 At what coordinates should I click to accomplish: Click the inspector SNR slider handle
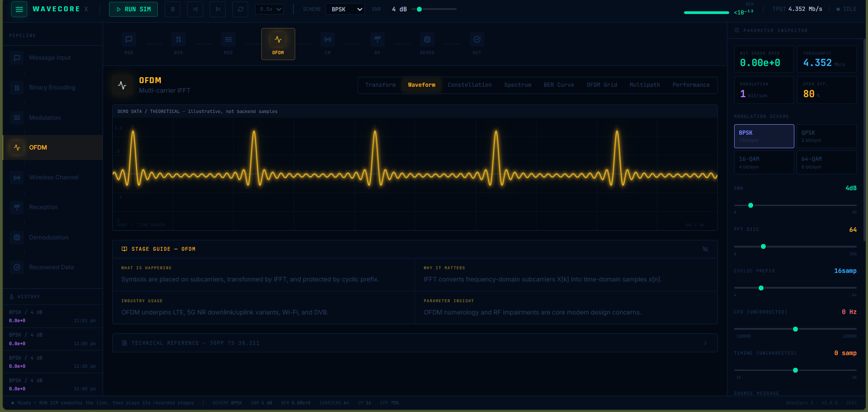tap(750, 205)
